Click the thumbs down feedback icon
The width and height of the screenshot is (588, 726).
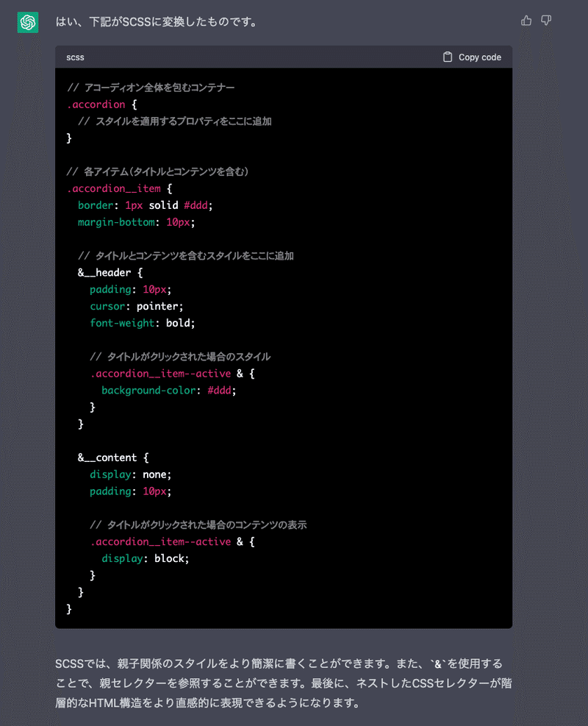(546, 21)
